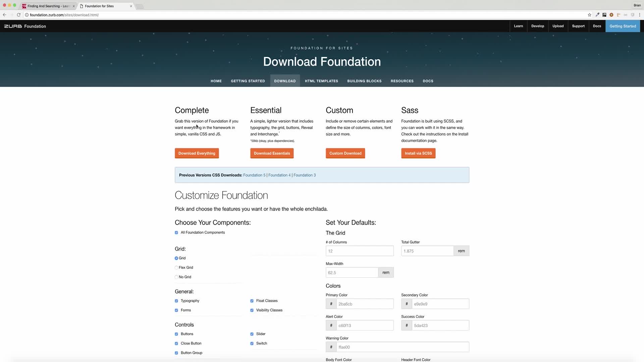The width and height of the screenshot is (644, 362).
Task: Open the Learn menu in top bar
Action: pos(518,26)
